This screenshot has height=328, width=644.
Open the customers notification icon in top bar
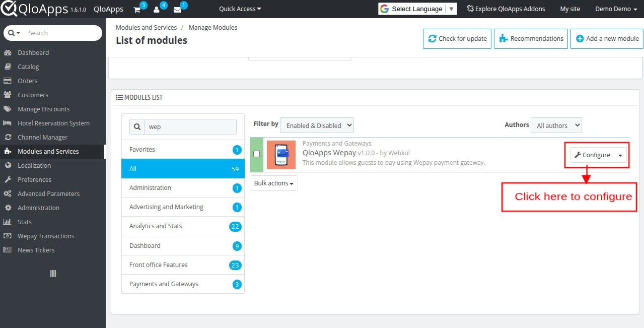pyautogui.click(x=157, y=10)
